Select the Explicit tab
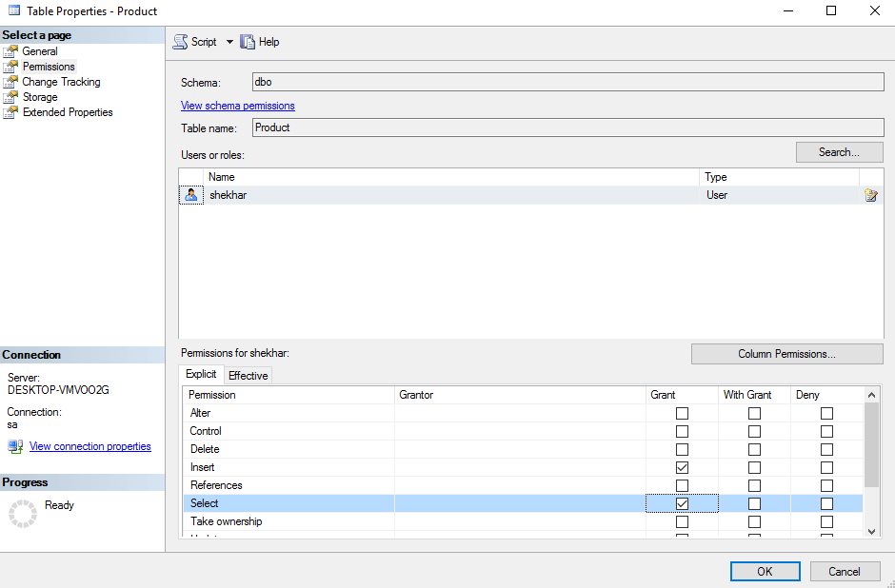Viewport: 895px width, 588px height. pos(200,374)
